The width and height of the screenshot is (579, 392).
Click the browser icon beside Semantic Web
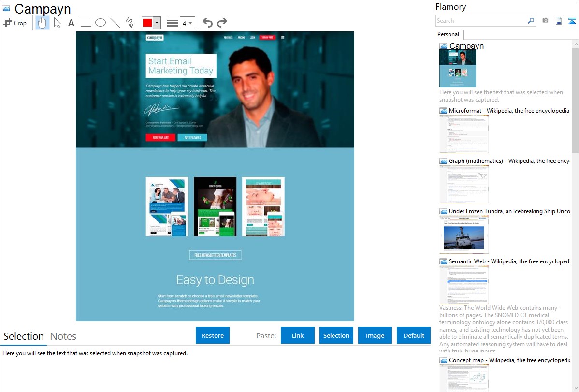tap(444, 261)
